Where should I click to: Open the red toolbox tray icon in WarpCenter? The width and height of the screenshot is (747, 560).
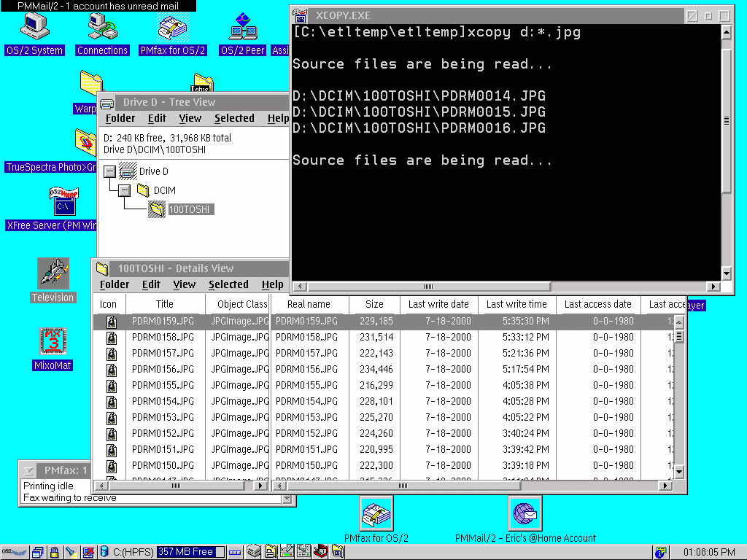click(321, 552)
